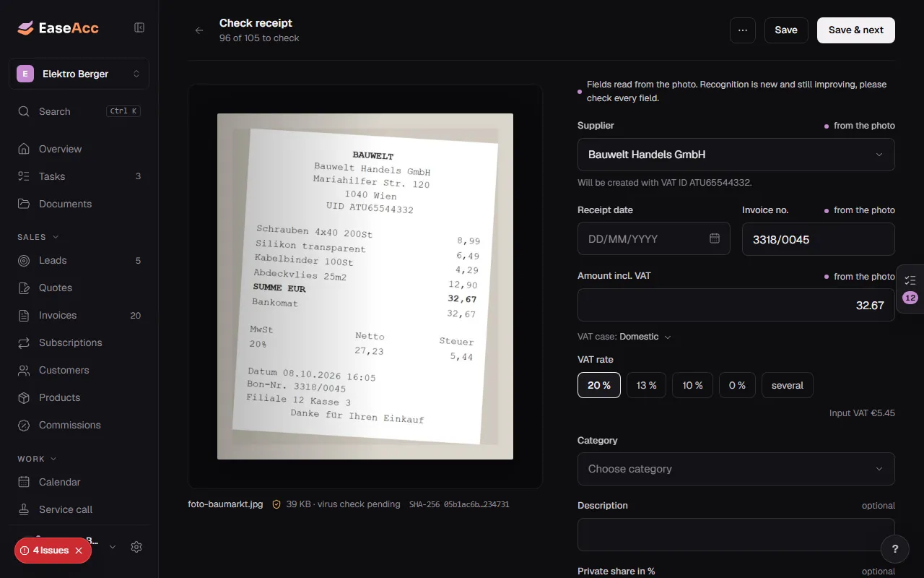Image resolution: width=924 pixels, height=578 pixels.
Task: Click the Amount incl. VAT field
Action: point(736,305)
